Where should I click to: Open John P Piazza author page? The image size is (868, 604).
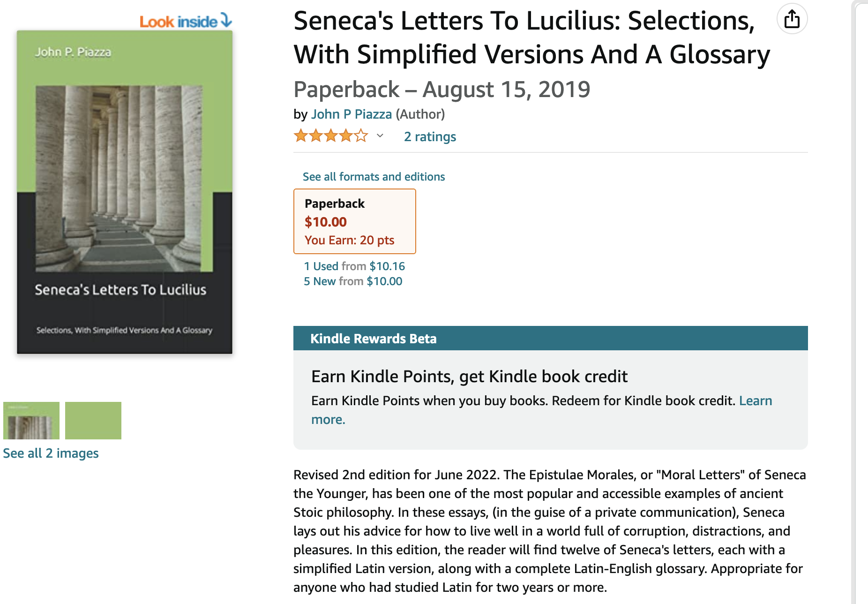tap(352, 114)
